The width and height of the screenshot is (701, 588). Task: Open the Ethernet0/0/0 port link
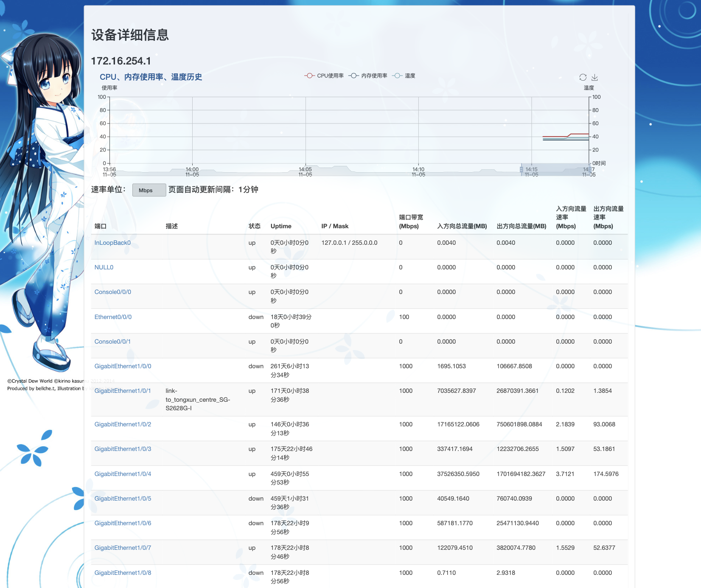pos(113,317)
